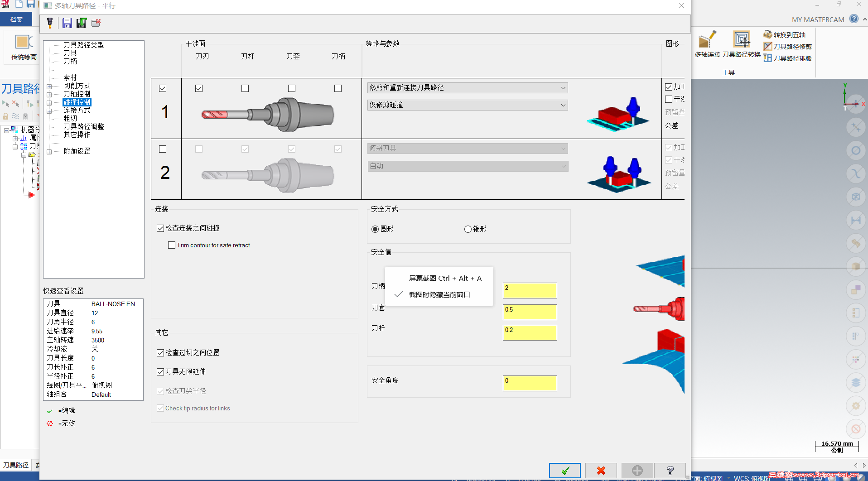868x481 pixels.
Task: Click the reload parameters icon with red X
Action: point(96,23)
